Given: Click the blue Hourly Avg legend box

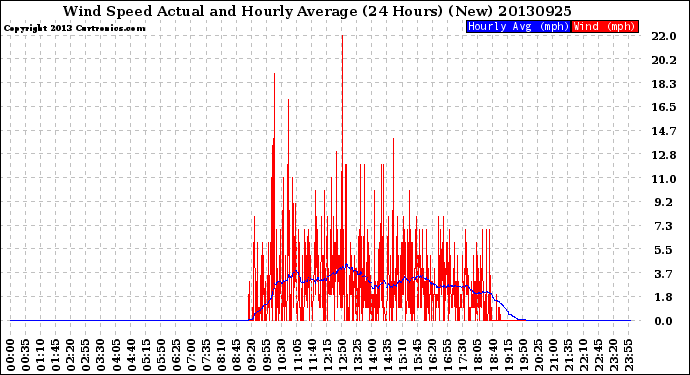Looking at the screenshot, I should [518, 26].
